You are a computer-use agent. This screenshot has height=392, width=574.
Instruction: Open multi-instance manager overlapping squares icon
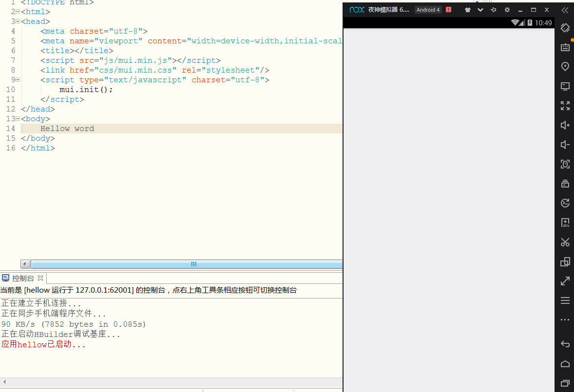565,261
